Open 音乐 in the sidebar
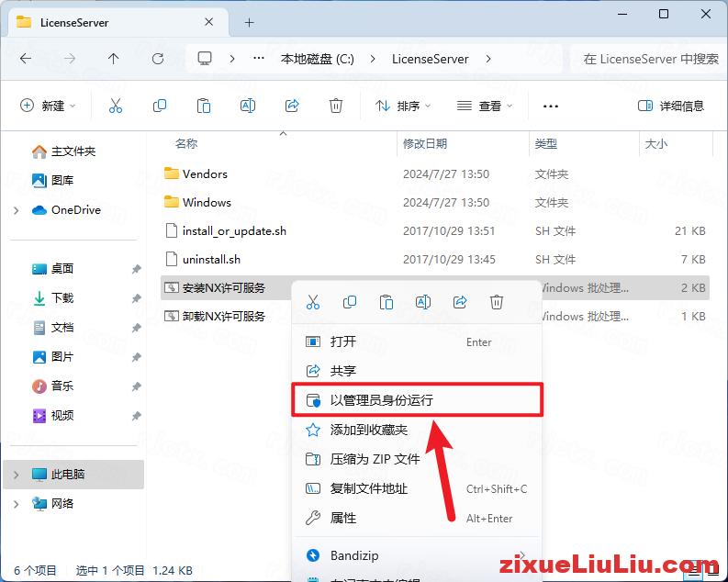728x582 pixels. (x=52, y=386)
